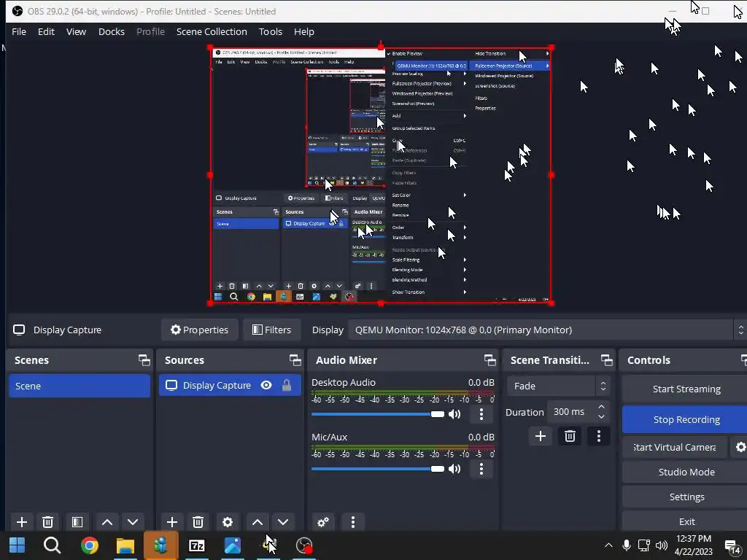The width and height of the screenshot is (747, 560).
Task: Open advanced audio properties gears icon
Action: 323,522
